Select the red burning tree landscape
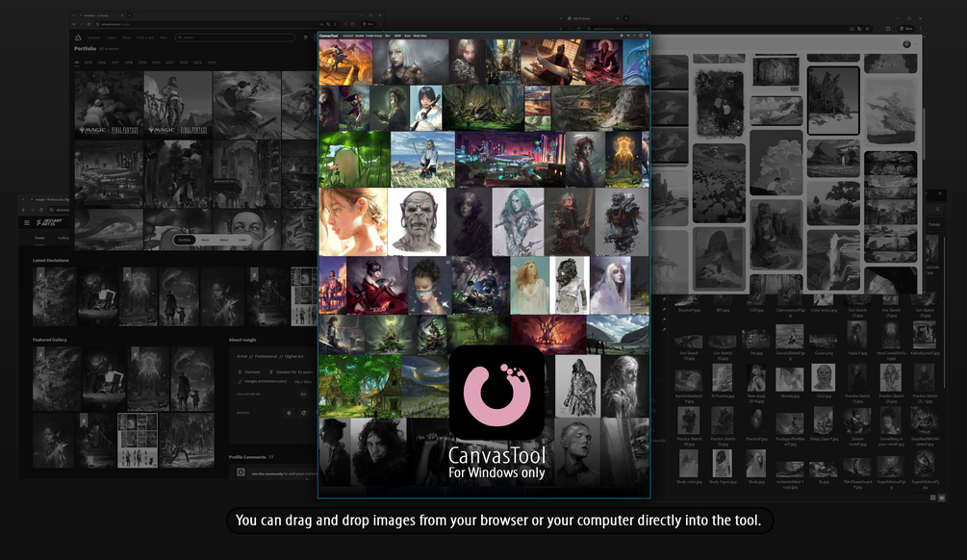The width and height of the screenshot is (967, 560). coord(548,334)
